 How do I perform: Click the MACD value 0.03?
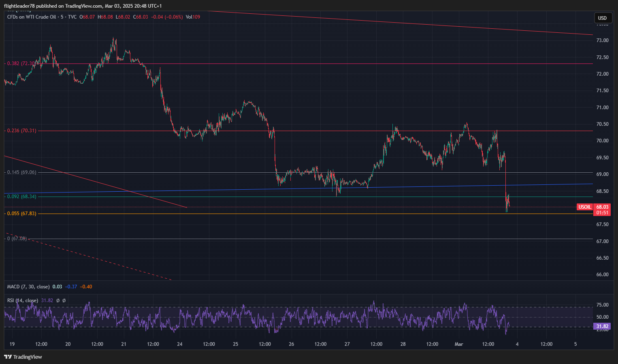click(x=58, y=287)
